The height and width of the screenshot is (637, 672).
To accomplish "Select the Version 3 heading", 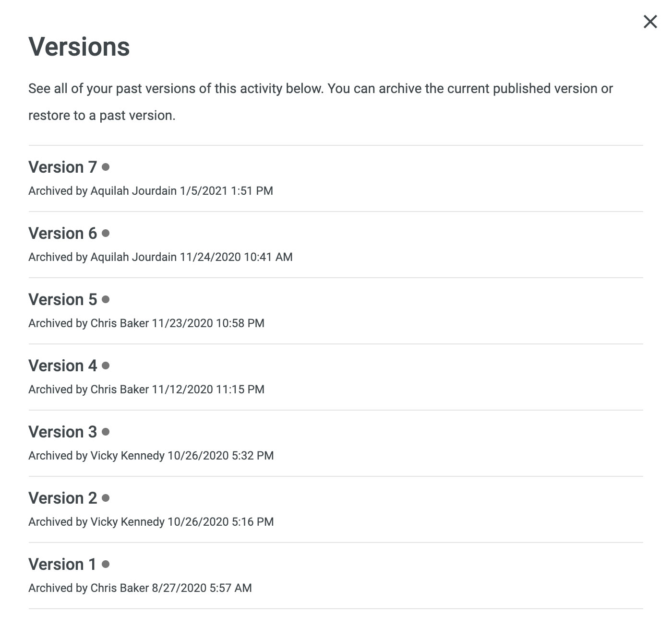I will [x=62, y=432].
